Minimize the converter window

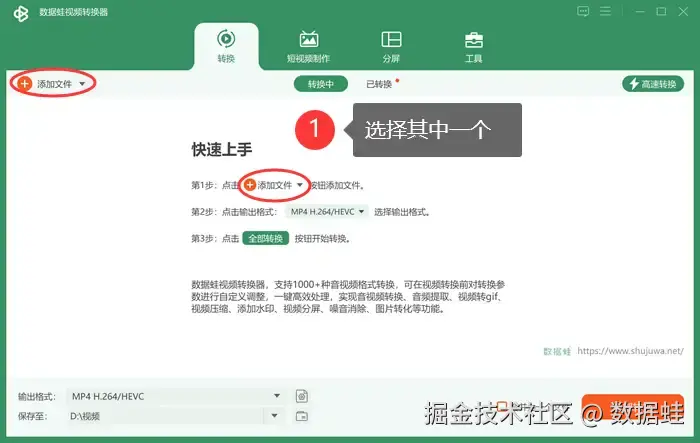[x=640, y=12]
